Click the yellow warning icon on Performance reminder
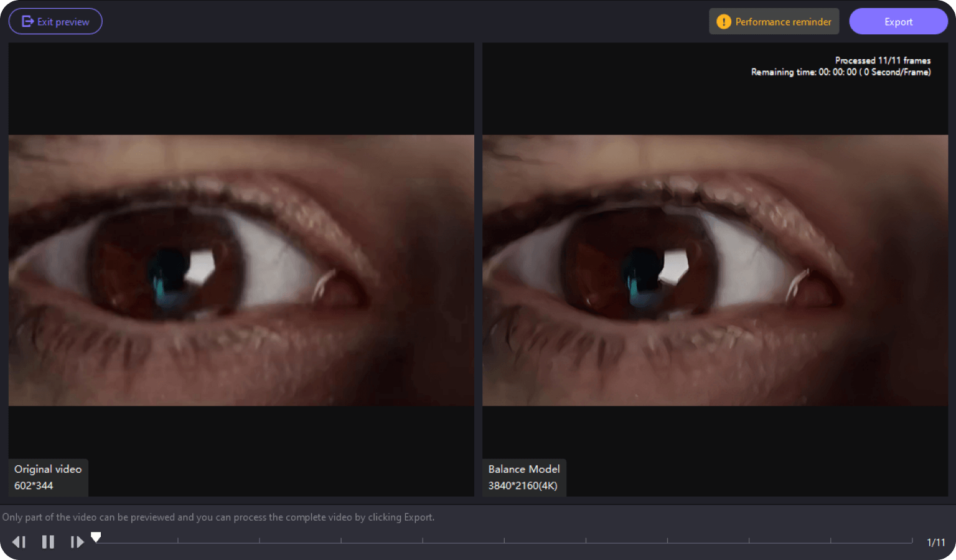Image resolution: width=956 pixels, height=560 pixels. (x=723, y=22)
